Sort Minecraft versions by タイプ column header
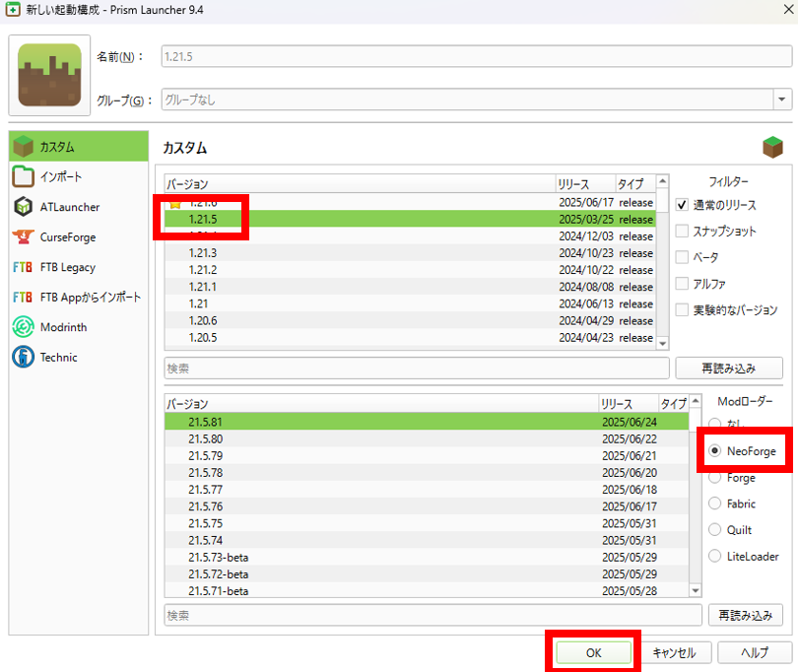The width and height of the screenshot is (798, 672). pyautogui.click(x=635, y=184)
